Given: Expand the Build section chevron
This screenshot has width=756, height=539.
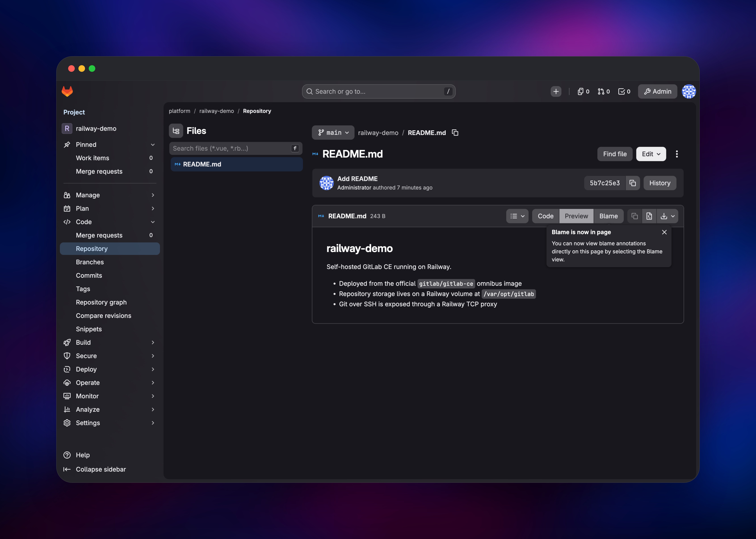Looking at the screenshot, I should [153, 342].
